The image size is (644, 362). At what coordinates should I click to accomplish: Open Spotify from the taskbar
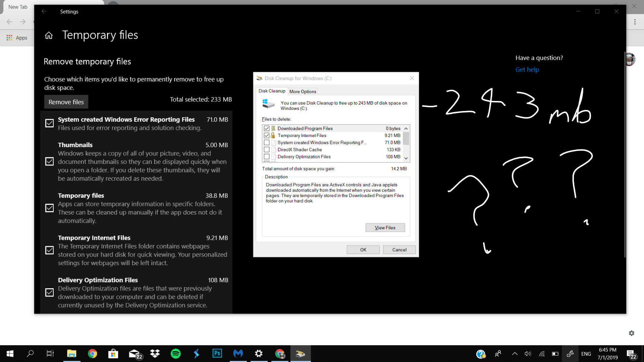(176, 354)
